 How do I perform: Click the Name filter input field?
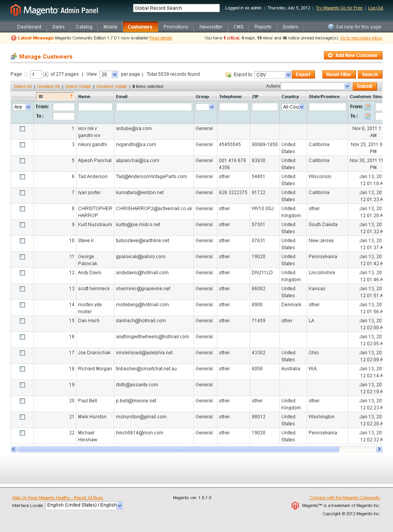95,107
